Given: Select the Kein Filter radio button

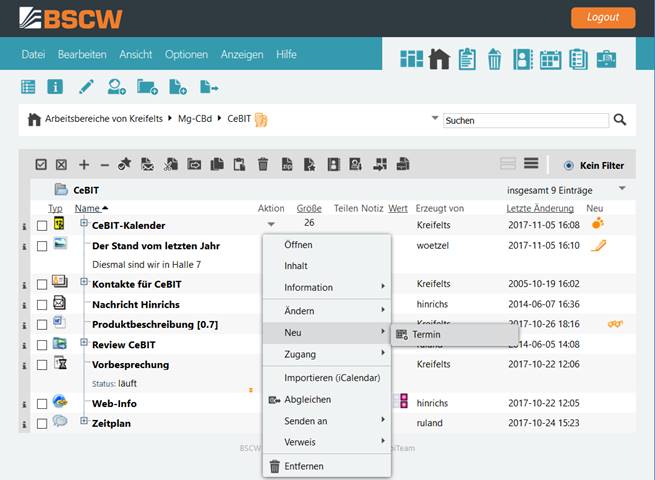Looking at the screenshot, I should [x=569, y=165].
